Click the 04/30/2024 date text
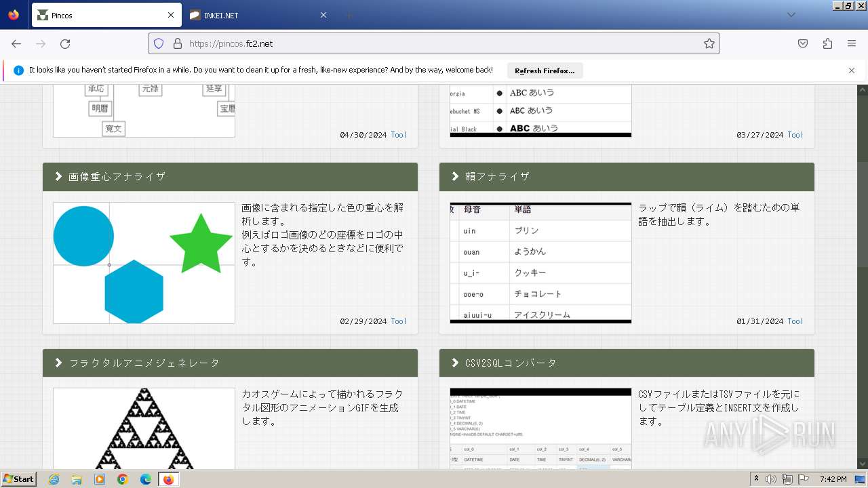This screenshot has height=488, width=868. tap(363, 135)
